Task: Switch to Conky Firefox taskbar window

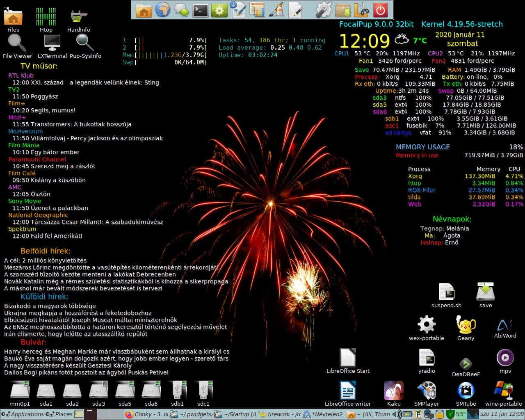Action: (146, 414)
